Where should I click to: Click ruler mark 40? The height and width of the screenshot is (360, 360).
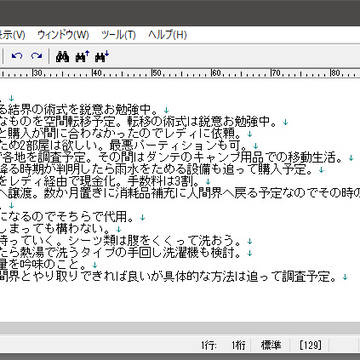[x=97, y=73]
